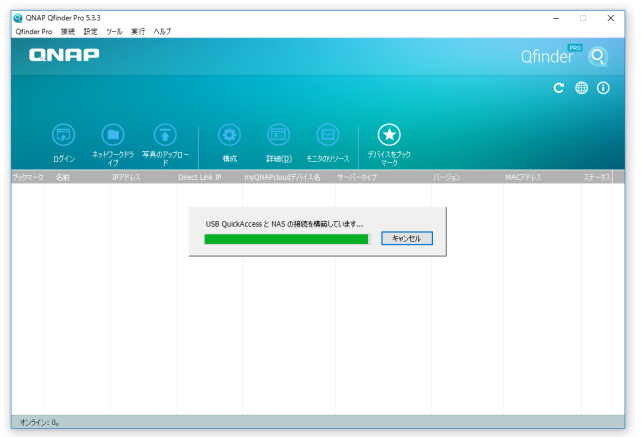Close the Qfinder Pro window
Viewport: 642px width, 437px height.
click(610, 18)
